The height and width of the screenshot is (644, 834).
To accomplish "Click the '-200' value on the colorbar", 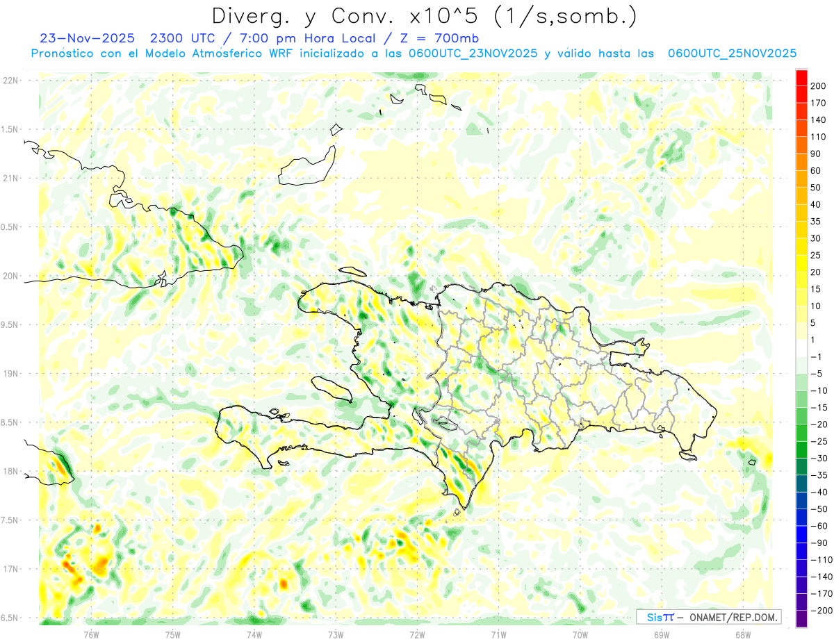I will click(821, 611).
